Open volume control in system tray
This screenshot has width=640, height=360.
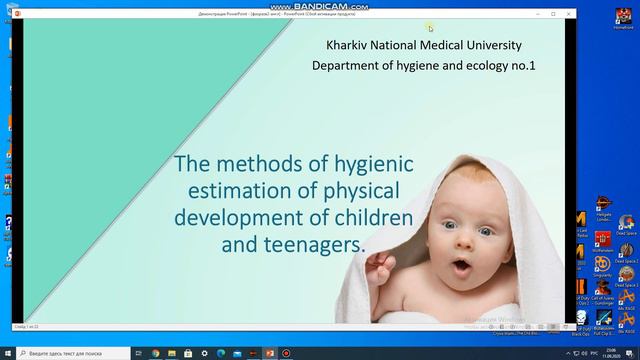click(584, 353)
